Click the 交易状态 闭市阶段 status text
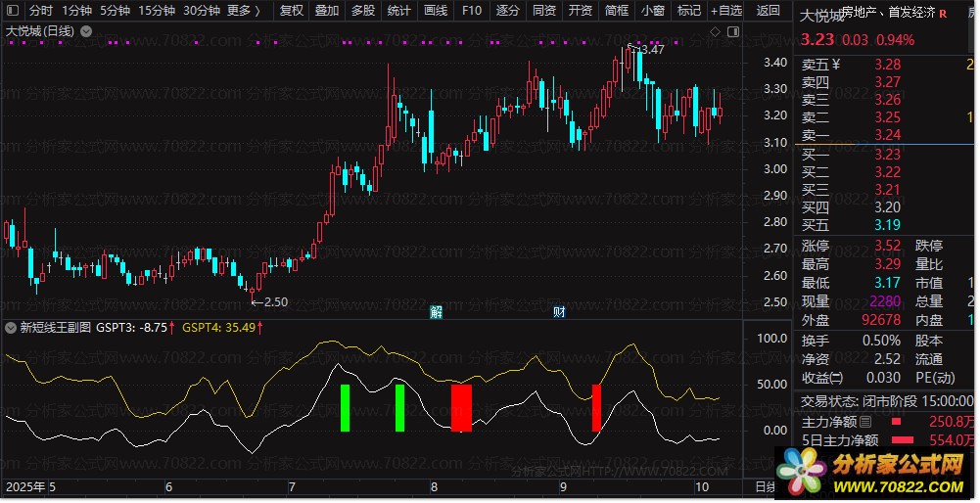980x503 pixels. (x=887, y=401)
